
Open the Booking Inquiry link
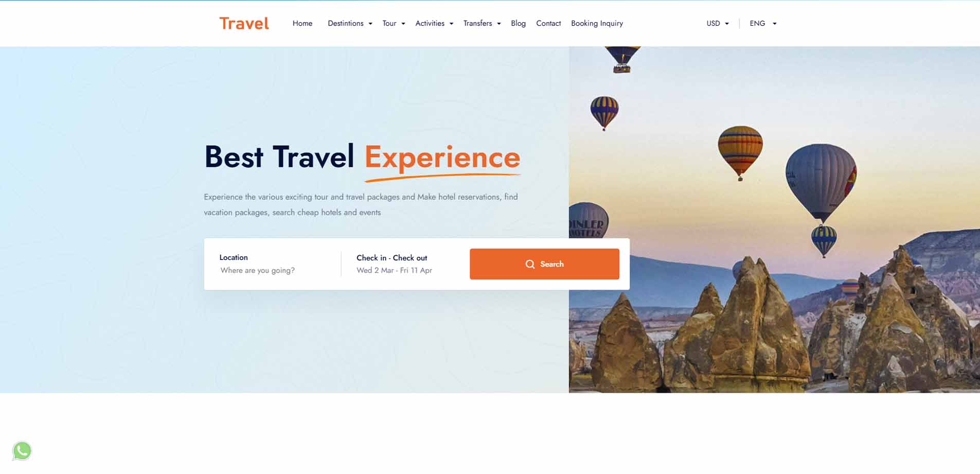pyautogui.click(x=597, y=23)
